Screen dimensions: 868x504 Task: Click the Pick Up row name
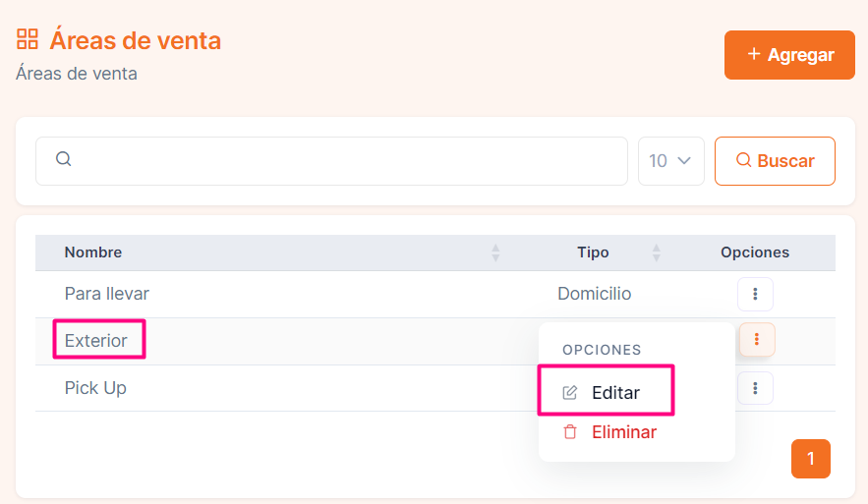point(95,388)
